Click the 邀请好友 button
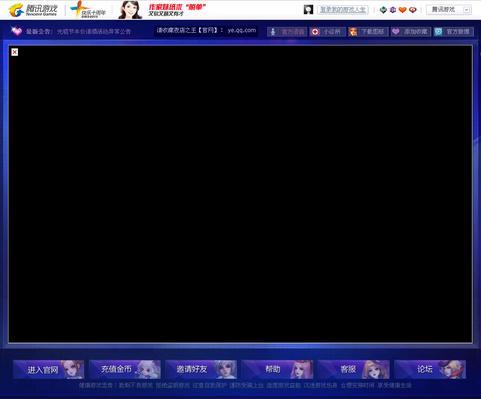This screenshot has height=399, width=481. click(201, 369)
